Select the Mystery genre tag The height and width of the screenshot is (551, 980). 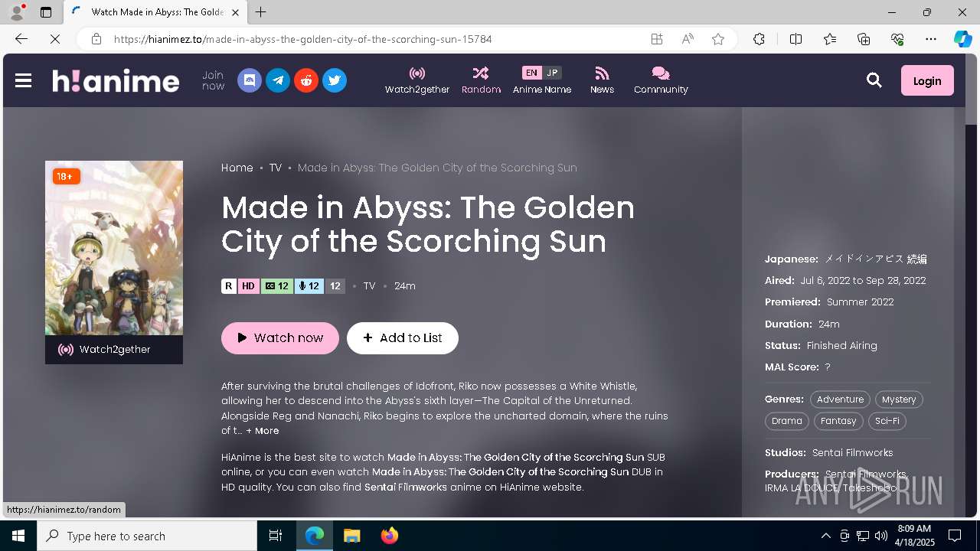click(899, 399)
